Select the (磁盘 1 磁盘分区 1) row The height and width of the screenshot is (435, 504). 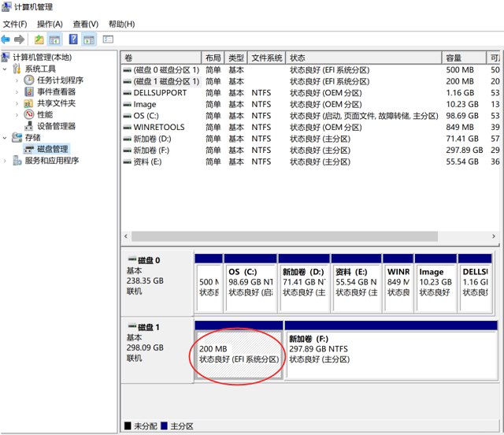tap(310, 81)
